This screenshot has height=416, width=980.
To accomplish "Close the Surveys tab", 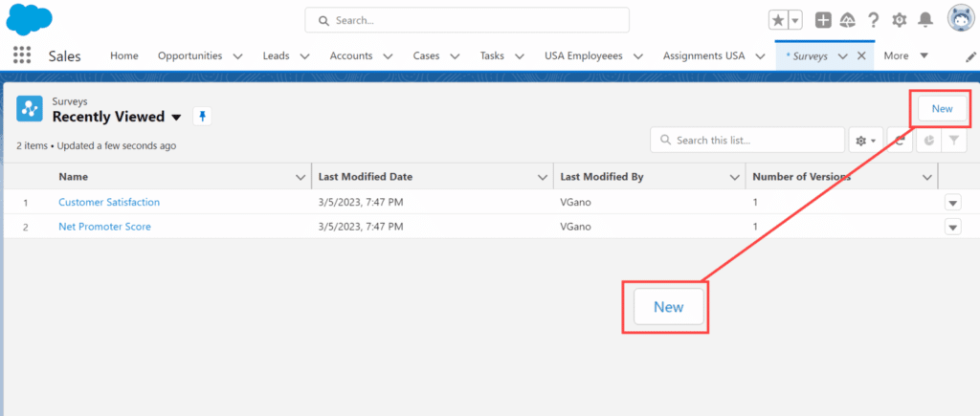I will 861,56.
